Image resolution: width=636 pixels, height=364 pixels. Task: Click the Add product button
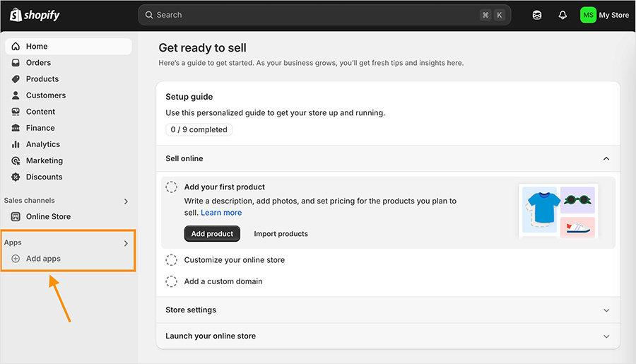click(x=212, y=234)
